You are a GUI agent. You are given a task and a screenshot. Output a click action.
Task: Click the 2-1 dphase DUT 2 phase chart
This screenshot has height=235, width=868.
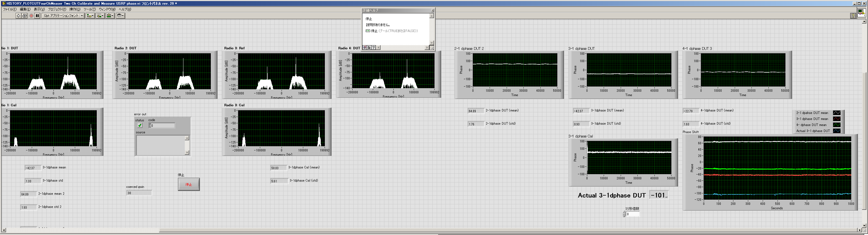[515, 70]
